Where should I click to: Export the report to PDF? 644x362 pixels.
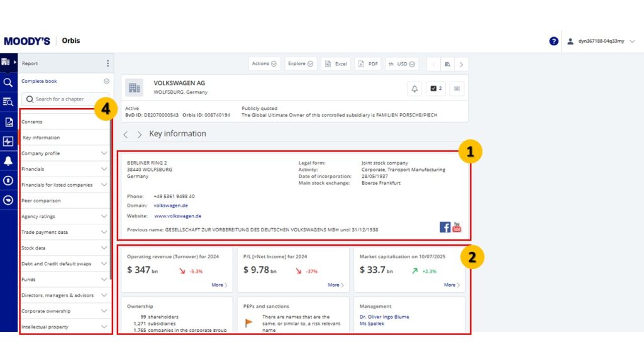(368, 64)
